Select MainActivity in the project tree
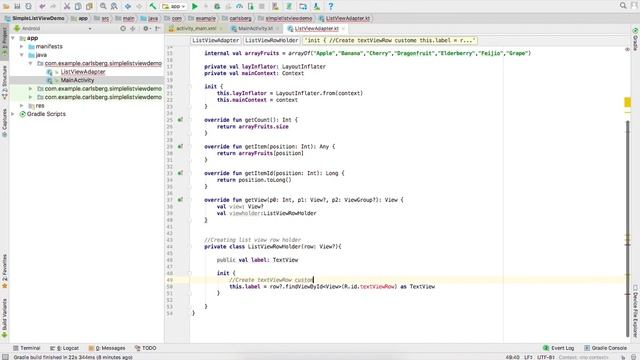Viewport: 640px width, 360px height. click(77, 80)
